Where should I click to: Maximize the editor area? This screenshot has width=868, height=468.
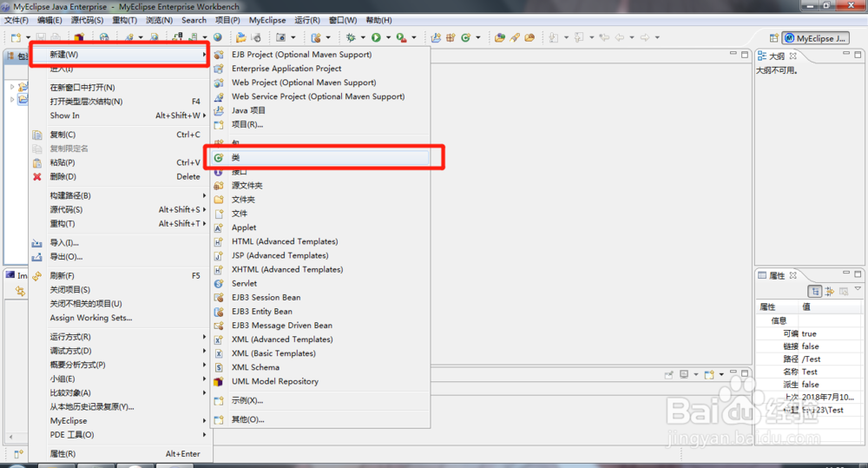(x=745, y=55)
